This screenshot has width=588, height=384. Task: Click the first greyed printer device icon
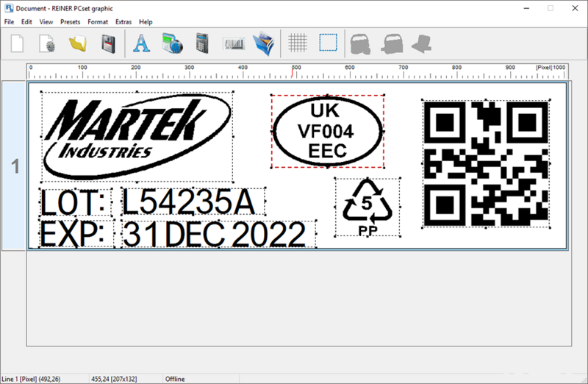[360, 44]
